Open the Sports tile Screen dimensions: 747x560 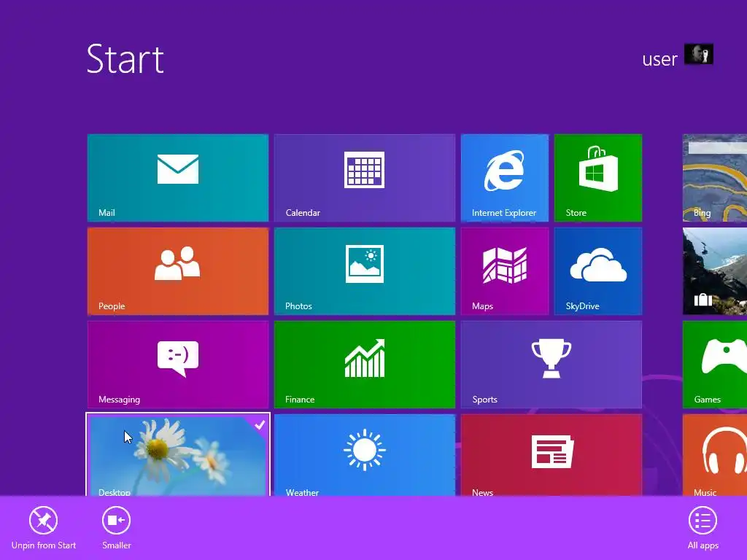(551, 365)
